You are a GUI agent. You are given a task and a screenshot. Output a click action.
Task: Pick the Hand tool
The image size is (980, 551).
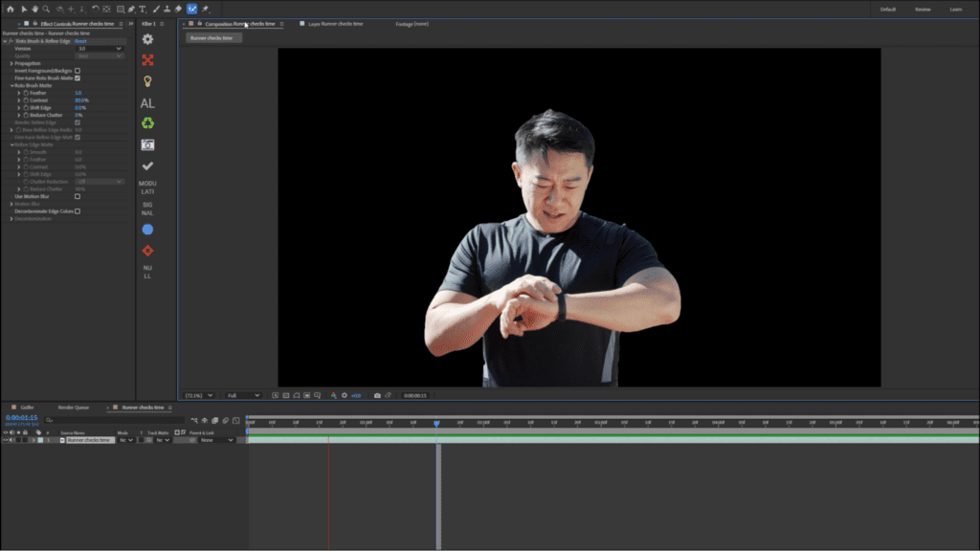pos(34,9)
